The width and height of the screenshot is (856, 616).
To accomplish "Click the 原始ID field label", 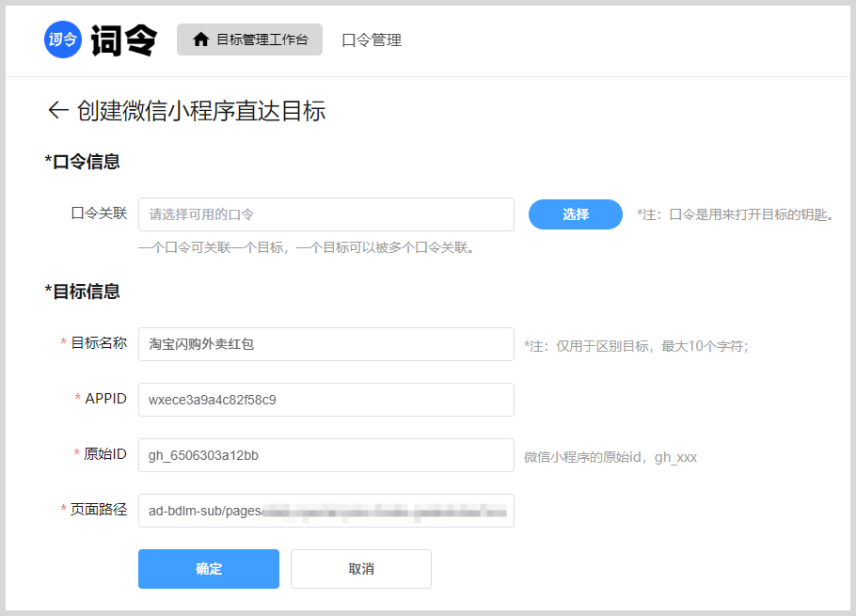I will 105,454.
